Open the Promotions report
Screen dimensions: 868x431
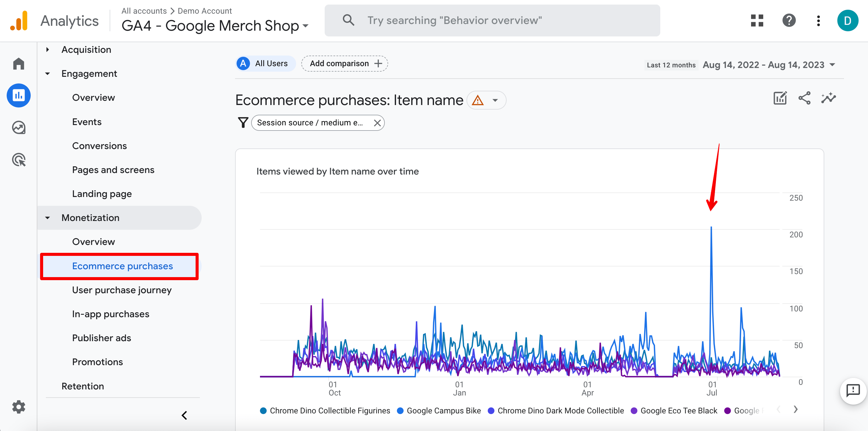coord(97,362)
